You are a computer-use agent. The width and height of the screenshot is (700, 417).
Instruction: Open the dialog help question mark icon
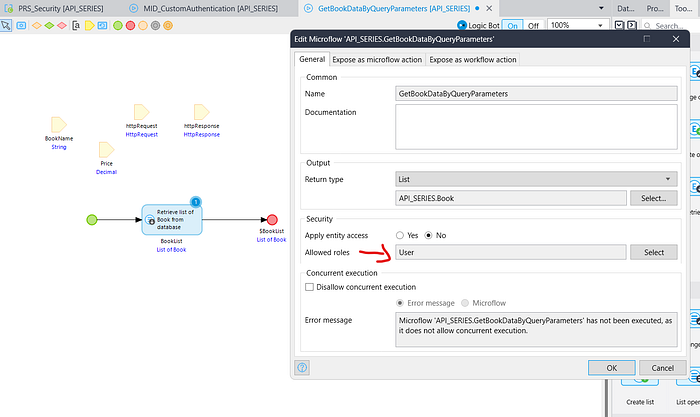302,367
